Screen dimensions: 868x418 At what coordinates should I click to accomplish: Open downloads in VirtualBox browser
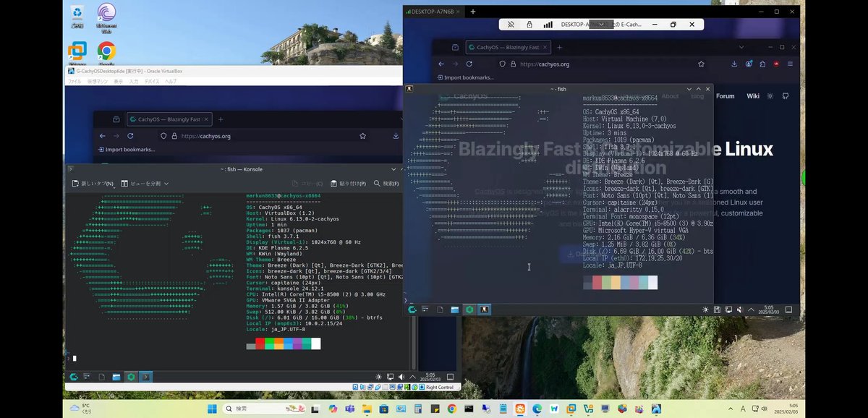(395, 135)
